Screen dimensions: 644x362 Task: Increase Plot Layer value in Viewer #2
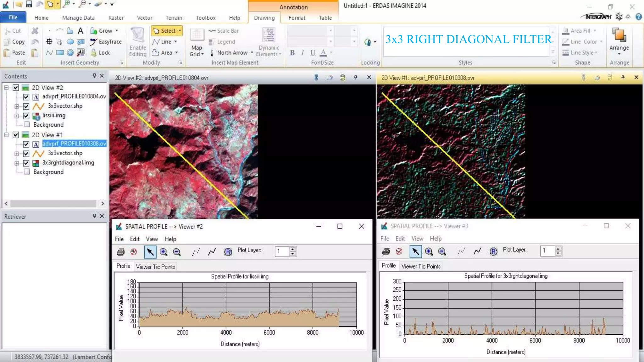(293, 249)
